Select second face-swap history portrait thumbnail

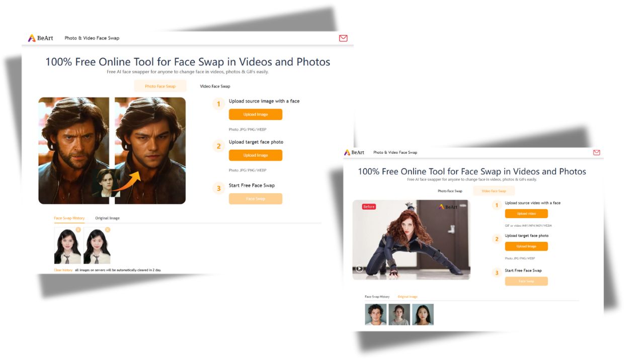(97, 246)
